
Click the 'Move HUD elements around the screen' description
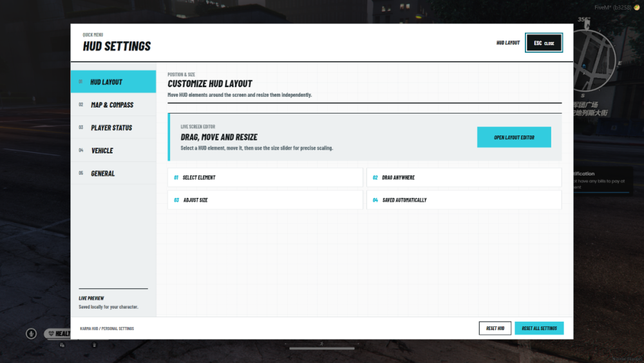[240, 95]
